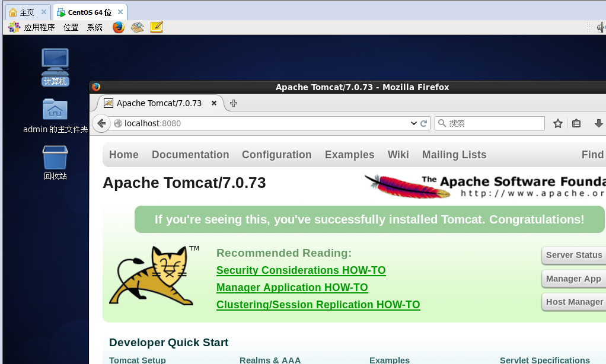Viewport: 606px width, 364px height.
Task: Close the CentOS 64 位 VMware tab
Action: [x=120, y=12]
